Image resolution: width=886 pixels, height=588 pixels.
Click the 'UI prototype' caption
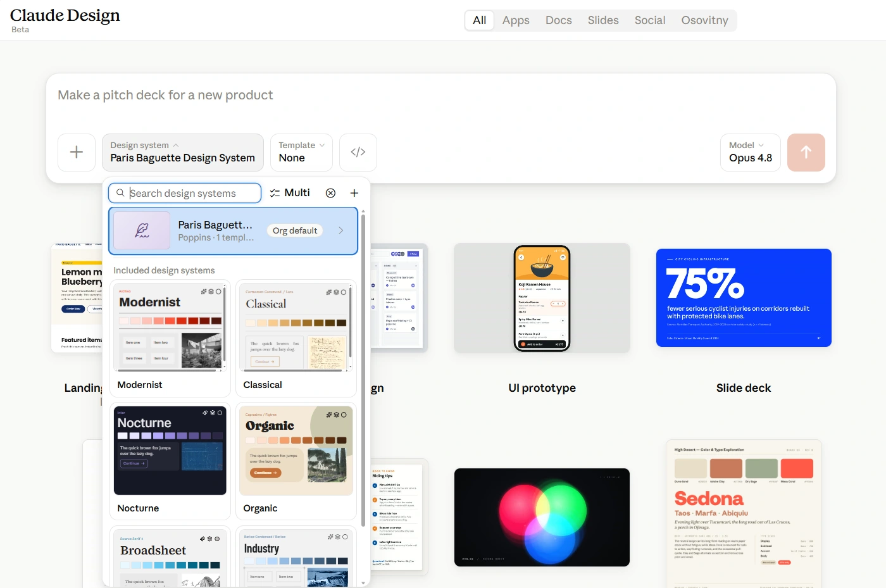coord(542,388)
